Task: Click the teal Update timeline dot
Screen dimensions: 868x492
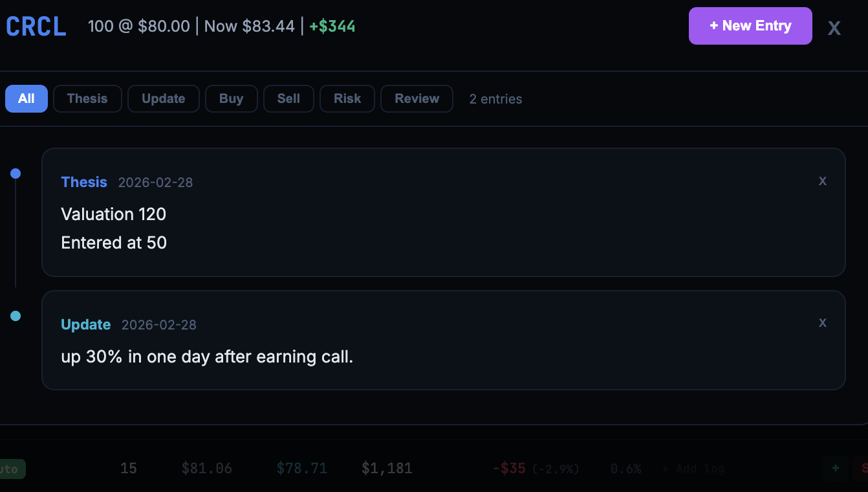Action: 16,316
